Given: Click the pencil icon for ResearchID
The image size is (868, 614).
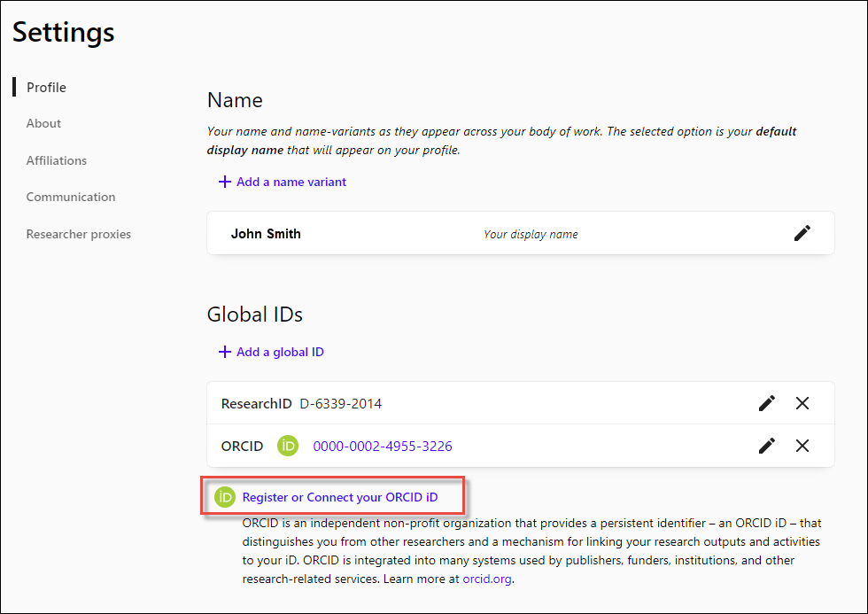Looking at the screenshot, I should (x=766, y=403).
